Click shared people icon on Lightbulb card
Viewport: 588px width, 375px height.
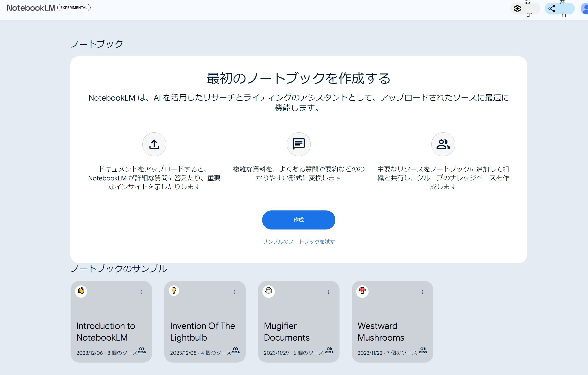pyautogui.click(x=235, y=350)
